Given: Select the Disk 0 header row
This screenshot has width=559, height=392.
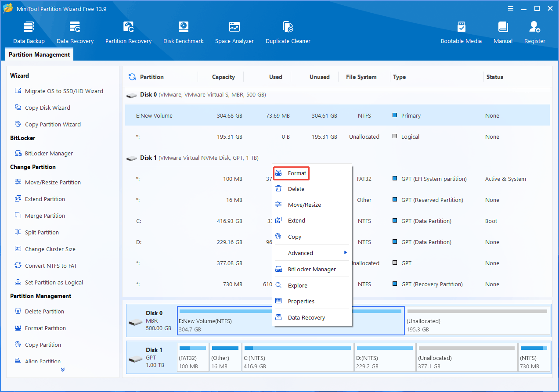Looking at the screenshot, I should [337, 94].
